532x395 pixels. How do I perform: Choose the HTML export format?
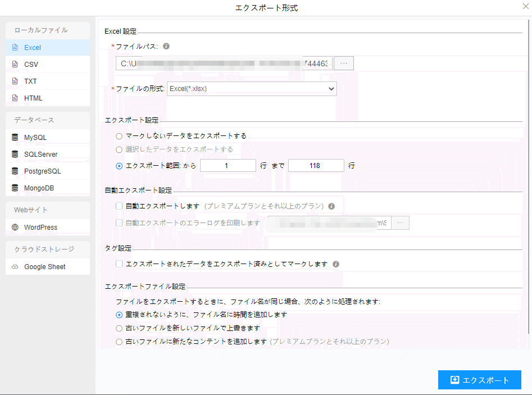33,98
